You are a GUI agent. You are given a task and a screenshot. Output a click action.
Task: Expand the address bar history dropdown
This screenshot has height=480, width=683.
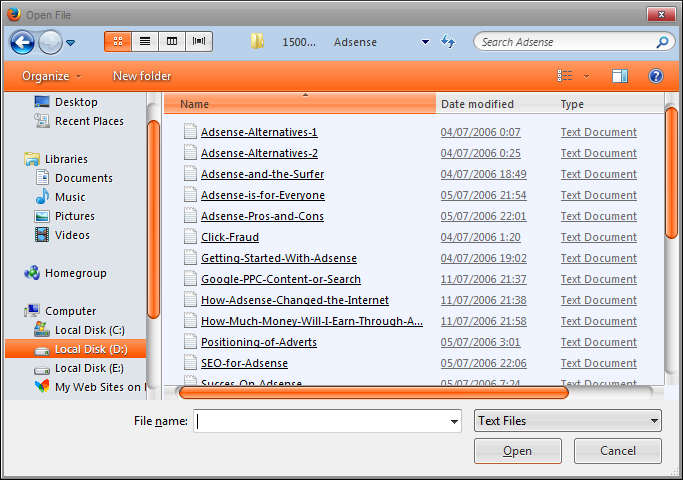(425, 42)
